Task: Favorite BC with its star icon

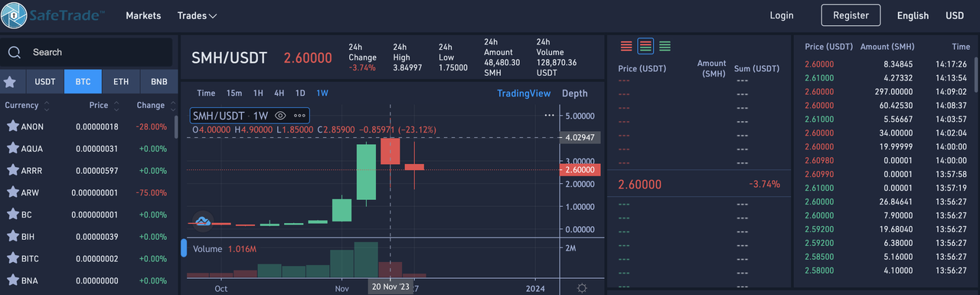Action: click(x=12, y=215)
